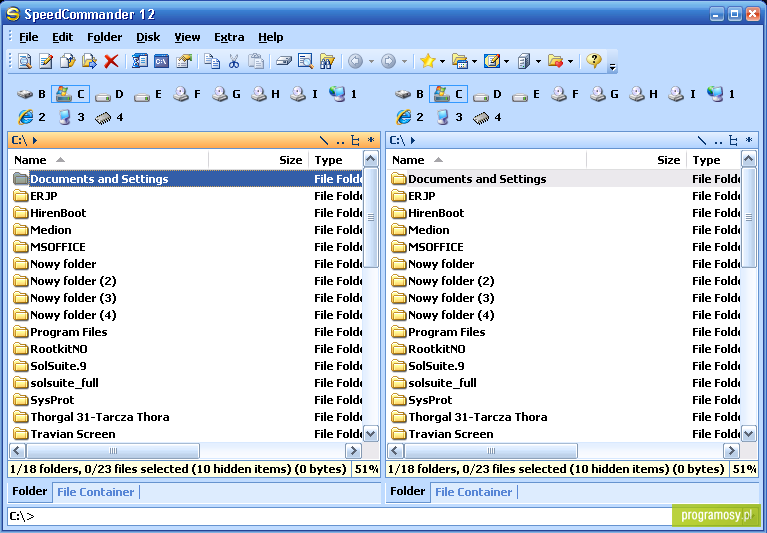
Task: Sort right panel by Type column
Action: point(714,160)
